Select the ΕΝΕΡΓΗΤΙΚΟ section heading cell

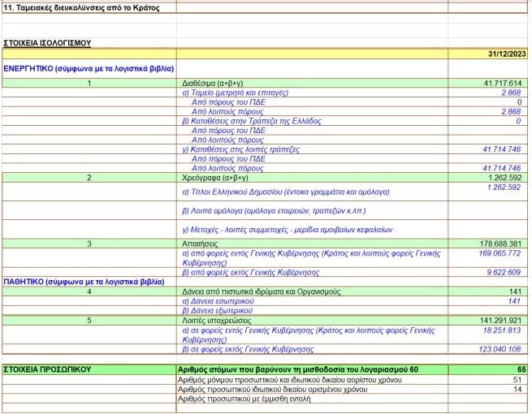coord(88,69)
